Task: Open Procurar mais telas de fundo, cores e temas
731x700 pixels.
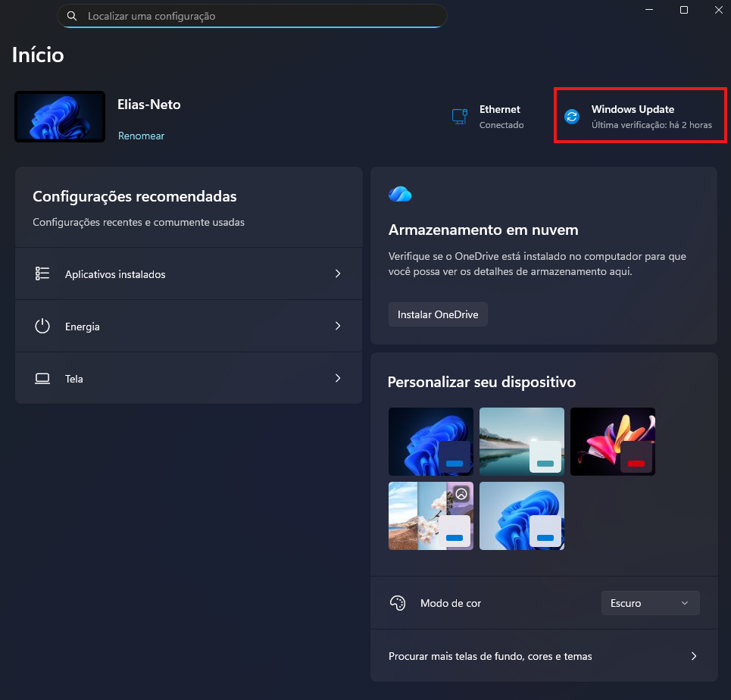Action: 543,656
